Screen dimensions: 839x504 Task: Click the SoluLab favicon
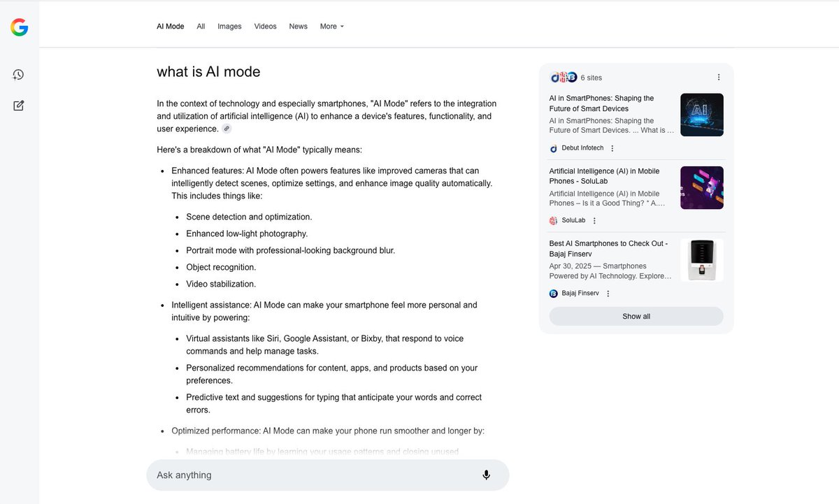(554, 221)
